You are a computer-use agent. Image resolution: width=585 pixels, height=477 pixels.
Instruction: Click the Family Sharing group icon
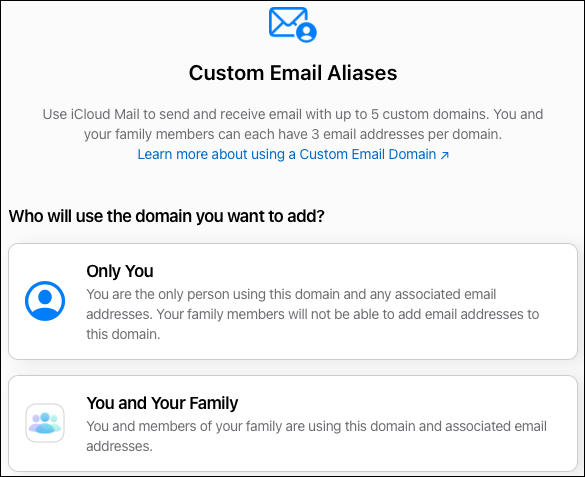tap(45, 423)
